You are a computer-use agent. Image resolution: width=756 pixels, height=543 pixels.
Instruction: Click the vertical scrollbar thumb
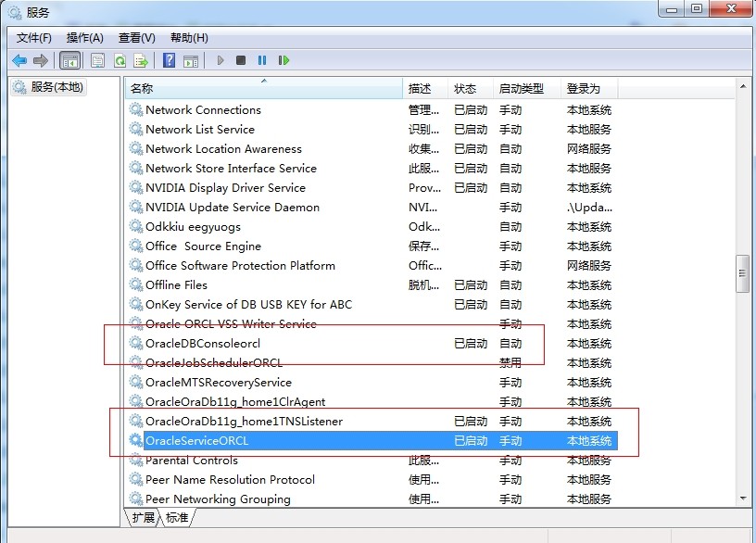coord(742,273)
